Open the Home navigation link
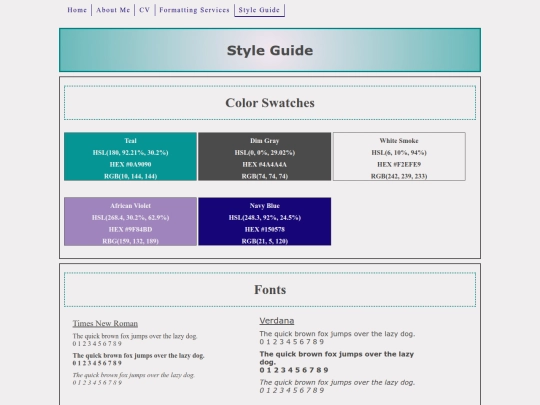This screenshot has height=405, width=540. click(77, 10)
